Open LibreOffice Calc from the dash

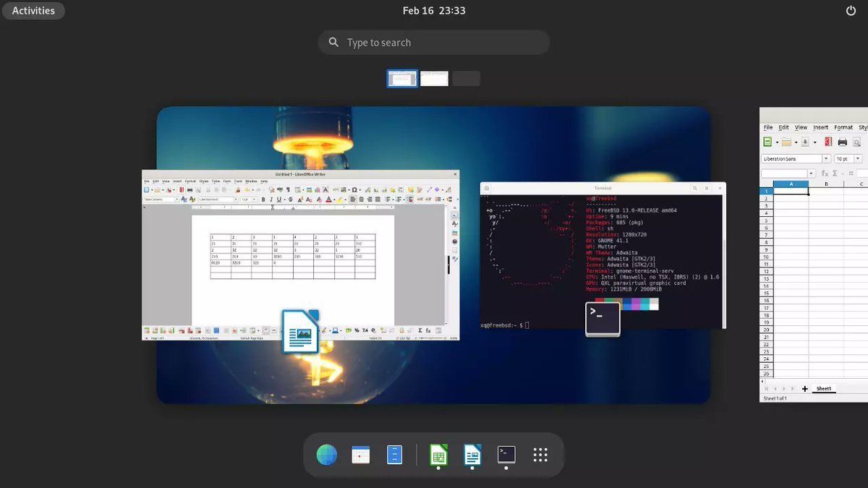438,455
